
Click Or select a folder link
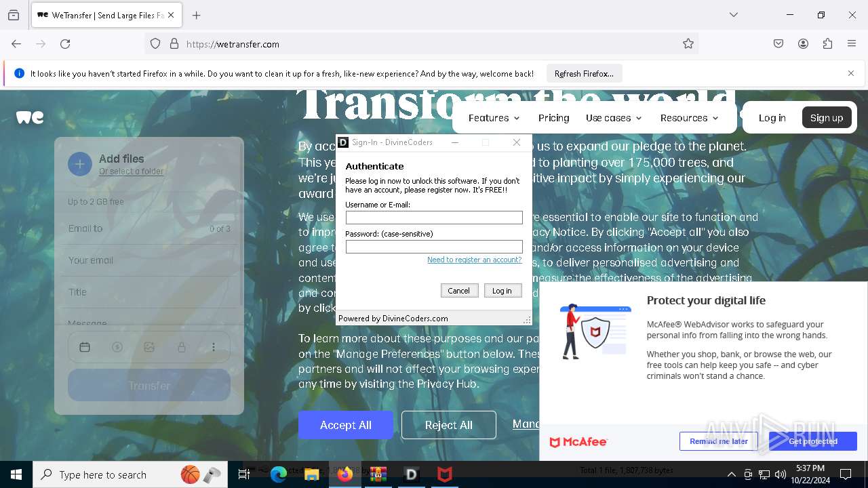click(x=132, y=171)
